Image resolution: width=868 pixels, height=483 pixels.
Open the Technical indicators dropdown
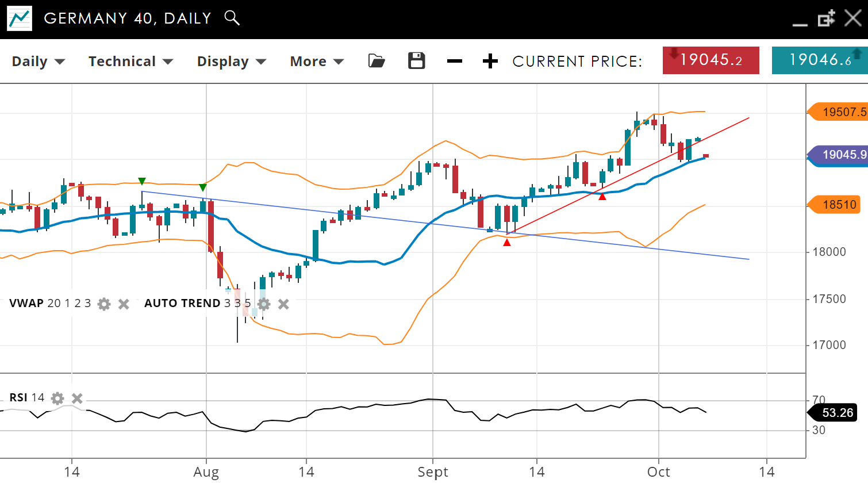click(130, 62)
